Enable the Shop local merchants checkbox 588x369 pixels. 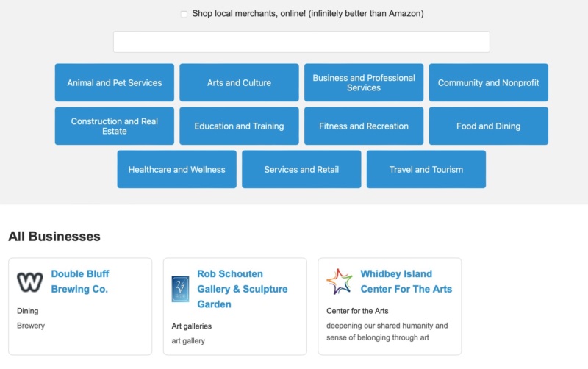point(184,14)
